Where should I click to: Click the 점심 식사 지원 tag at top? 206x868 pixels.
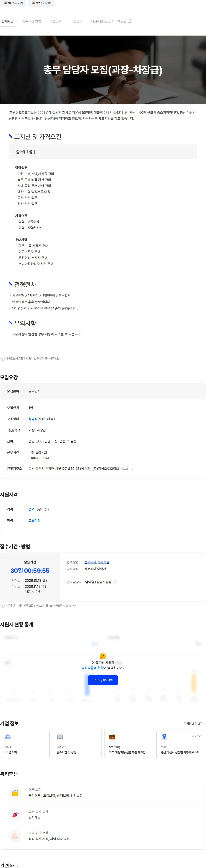click(x=13, y=3)
